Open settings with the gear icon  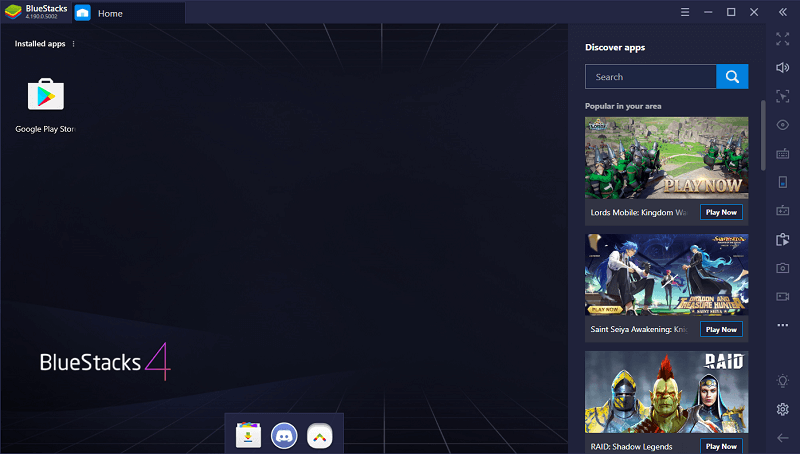(x=783, y=409)
